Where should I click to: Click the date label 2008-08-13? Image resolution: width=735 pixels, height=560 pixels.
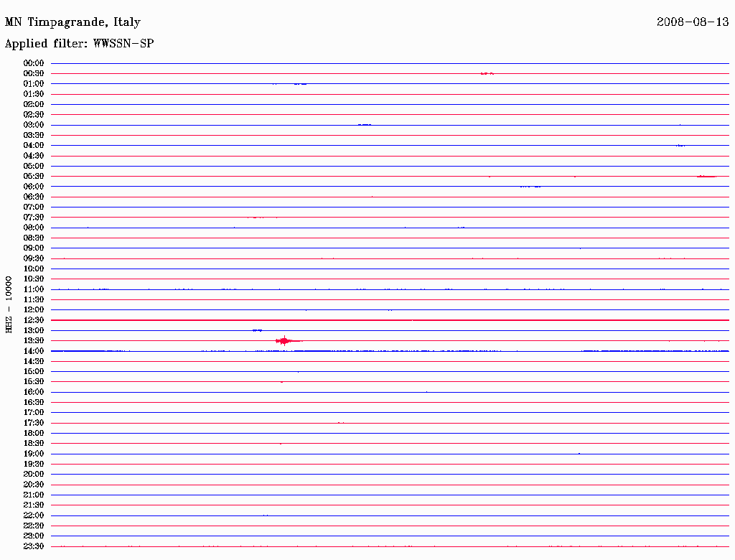coord(693,22)
